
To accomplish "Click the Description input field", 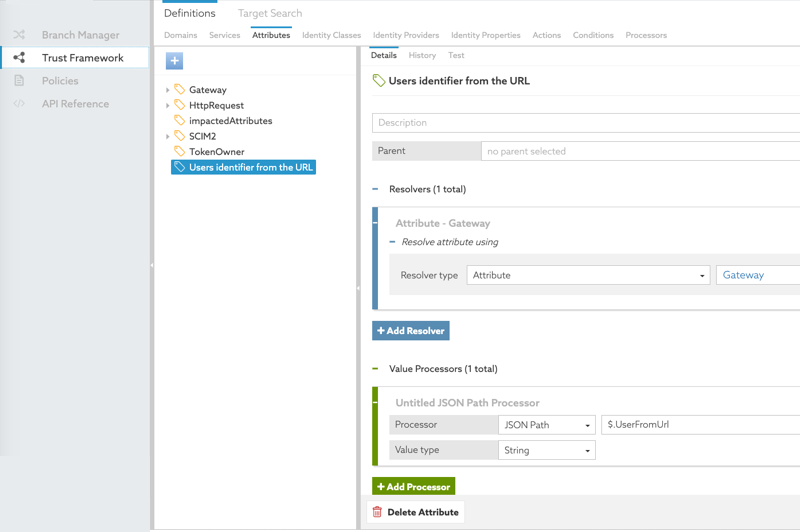I will (x=586, y=123).
